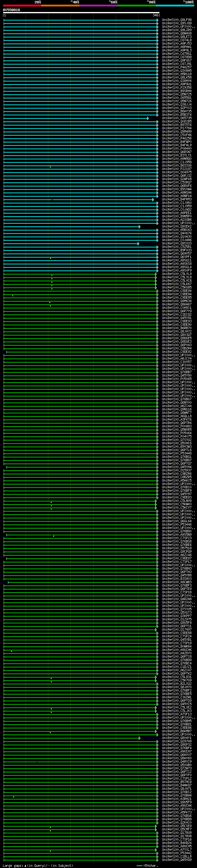This screenshot has width=197, height=868.
Task: Select the UniRef100_C1ECQ2 entry
Action: (x=177, y=314)
